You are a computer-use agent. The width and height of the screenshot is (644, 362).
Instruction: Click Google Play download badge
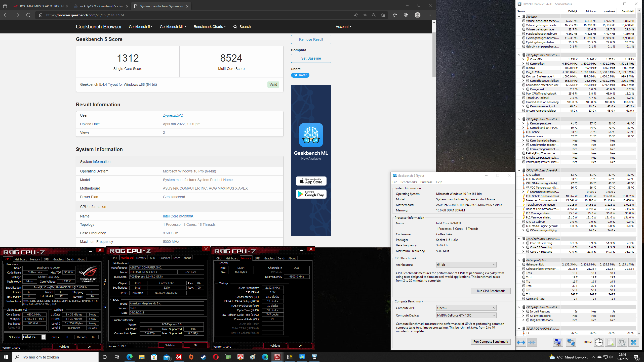pos(311,194)
